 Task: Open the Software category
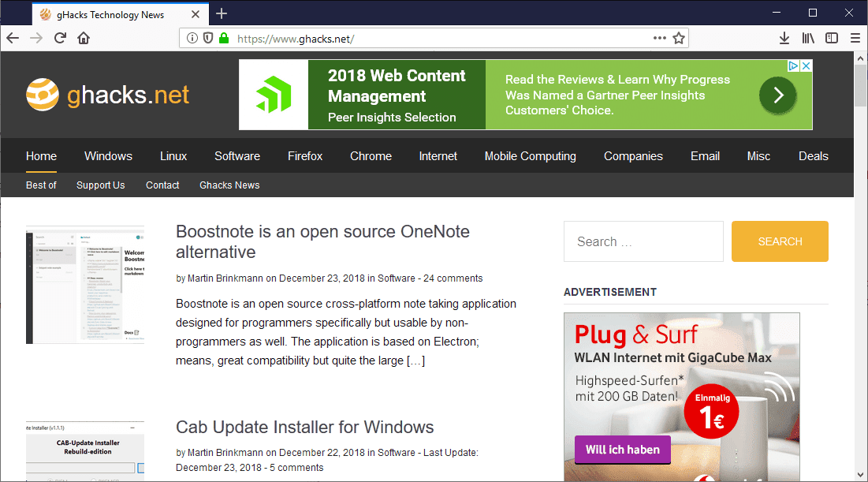click(x=237, y=156)
